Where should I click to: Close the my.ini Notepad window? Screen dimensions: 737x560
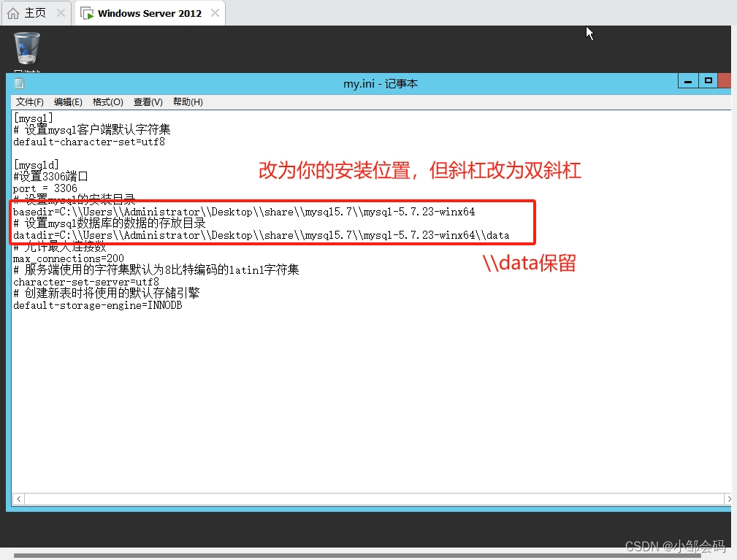[725, 81]
